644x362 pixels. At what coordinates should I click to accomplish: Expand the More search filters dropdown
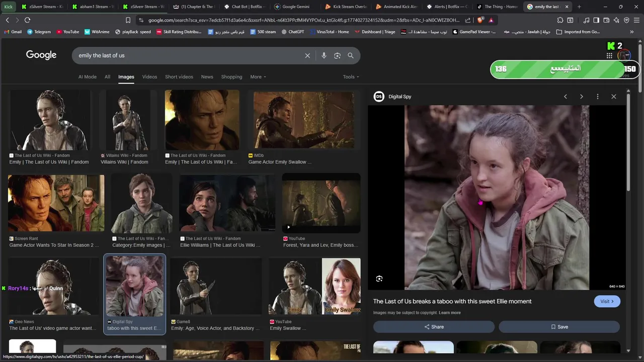(258, 77)
